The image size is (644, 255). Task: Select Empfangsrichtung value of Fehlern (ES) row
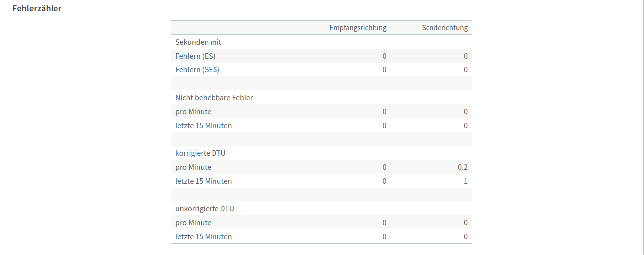384,56
